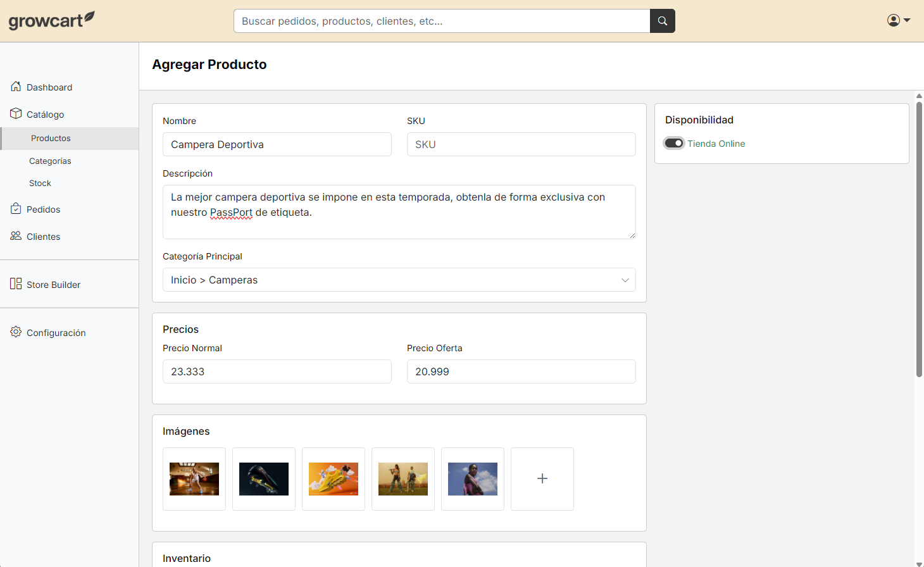
Task: Click the add image plus tile
Action: point(542,478)
